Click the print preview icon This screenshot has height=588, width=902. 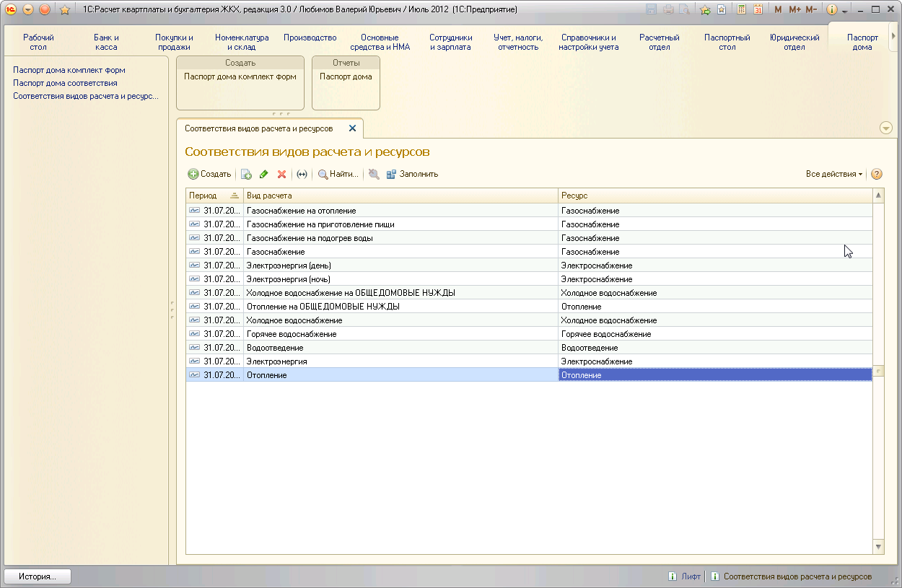pyautogui.click(x=684, y=9)
